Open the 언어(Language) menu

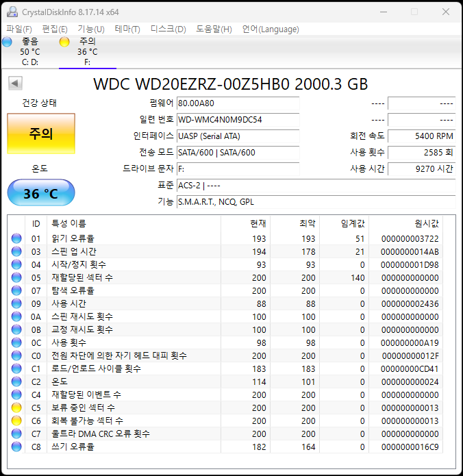click(271, 29)
